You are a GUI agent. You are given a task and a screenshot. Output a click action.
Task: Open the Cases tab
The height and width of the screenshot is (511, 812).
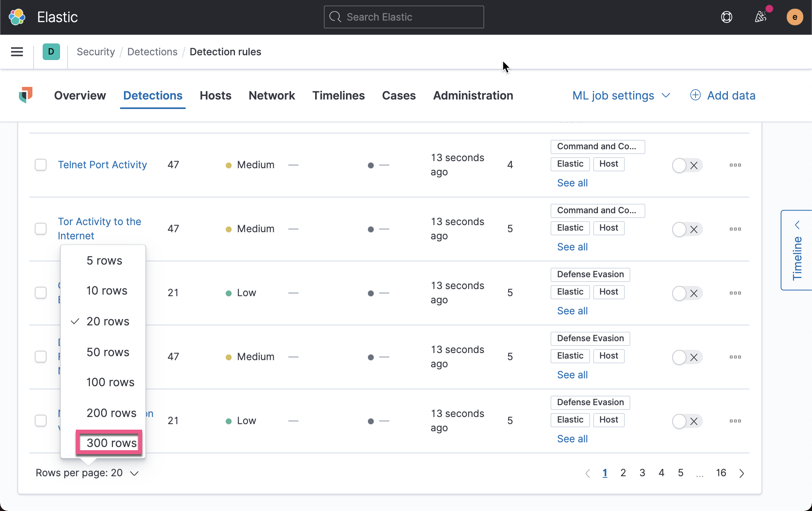(398, 95)
